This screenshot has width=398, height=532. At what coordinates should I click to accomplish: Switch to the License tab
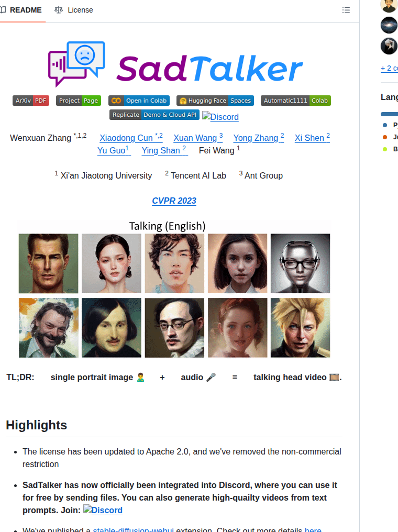[74, 10]
